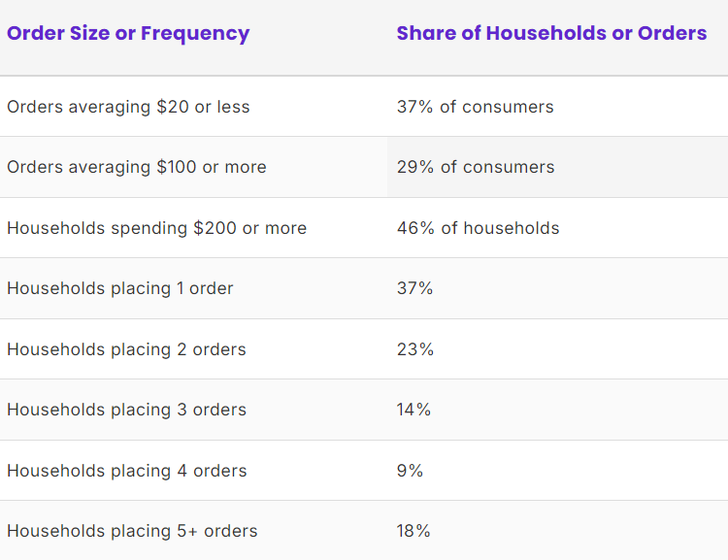Select 'Households placing 4 orders' row label

(127, 471)
